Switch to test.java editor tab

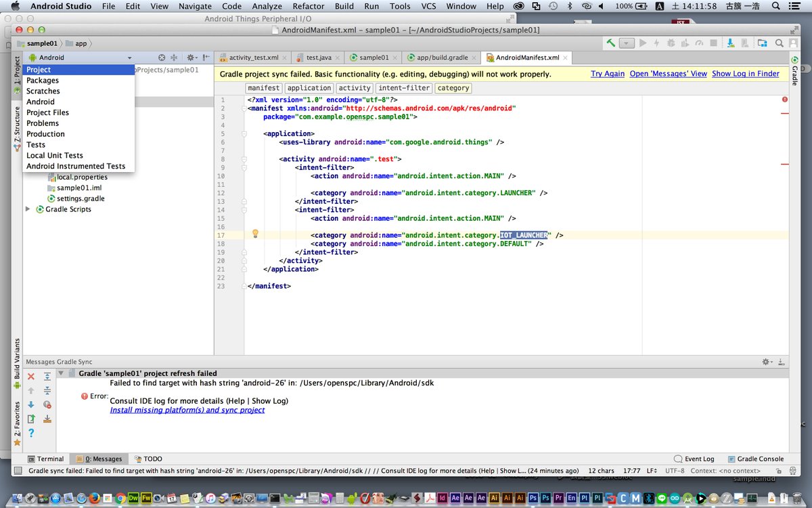point(317,58)
